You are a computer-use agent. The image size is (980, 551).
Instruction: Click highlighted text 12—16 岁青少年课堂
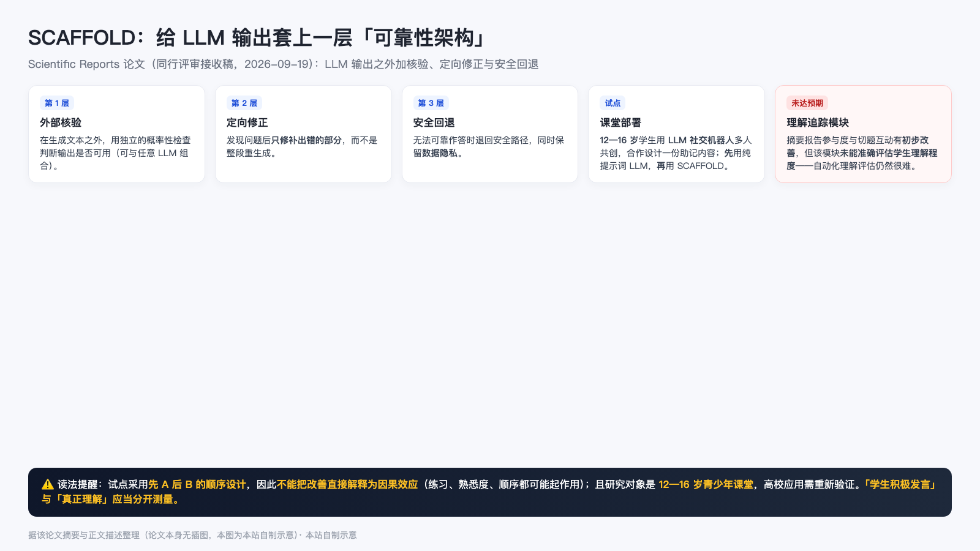pos(706,484)
